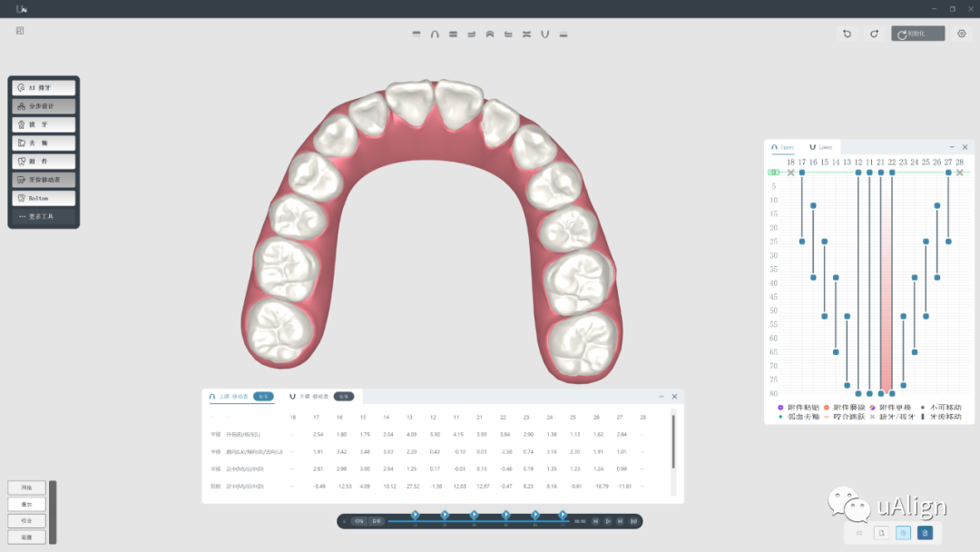The height and width of the screenshot is (552, 980).
Task: Open the 下颌 移动表 lower movement tab
Action: coord(321,397)
